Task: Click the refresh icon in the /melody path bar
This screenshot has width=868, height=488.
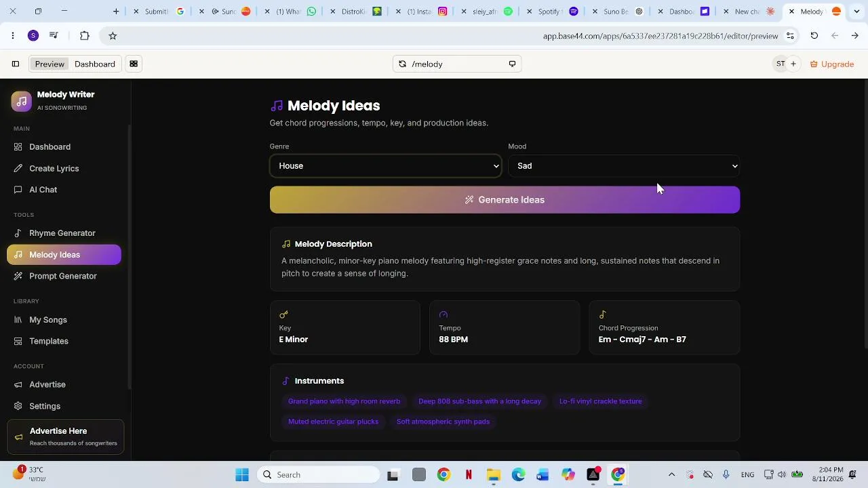Action: pyautogui.click(x=402, y=64)
